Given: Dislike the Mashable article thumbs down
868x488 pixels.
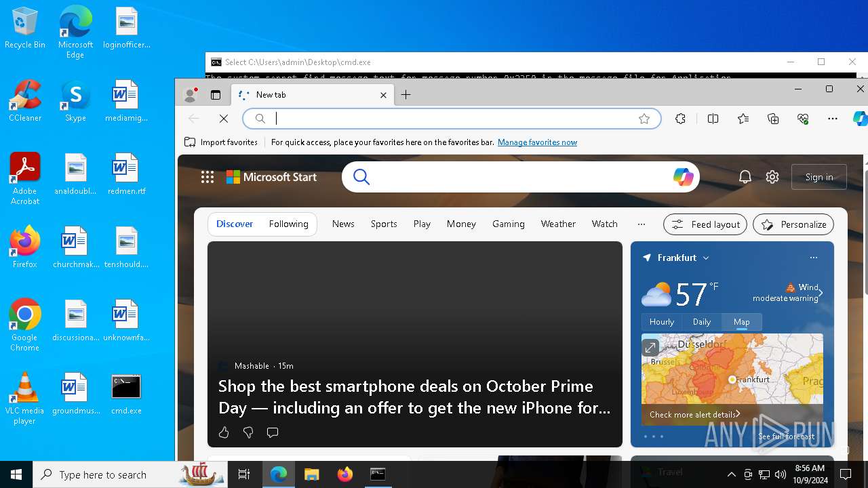Looking at the screenshot, I should click(248, 432).
